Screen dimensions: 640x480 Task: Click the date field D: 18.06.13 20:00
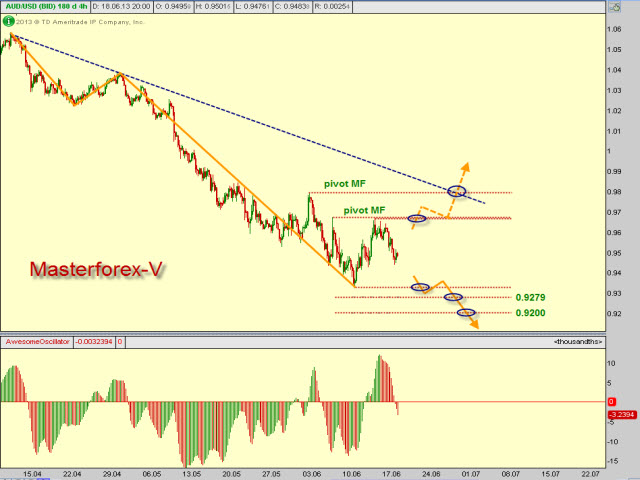pyautogui.click(x=121, y=7)
